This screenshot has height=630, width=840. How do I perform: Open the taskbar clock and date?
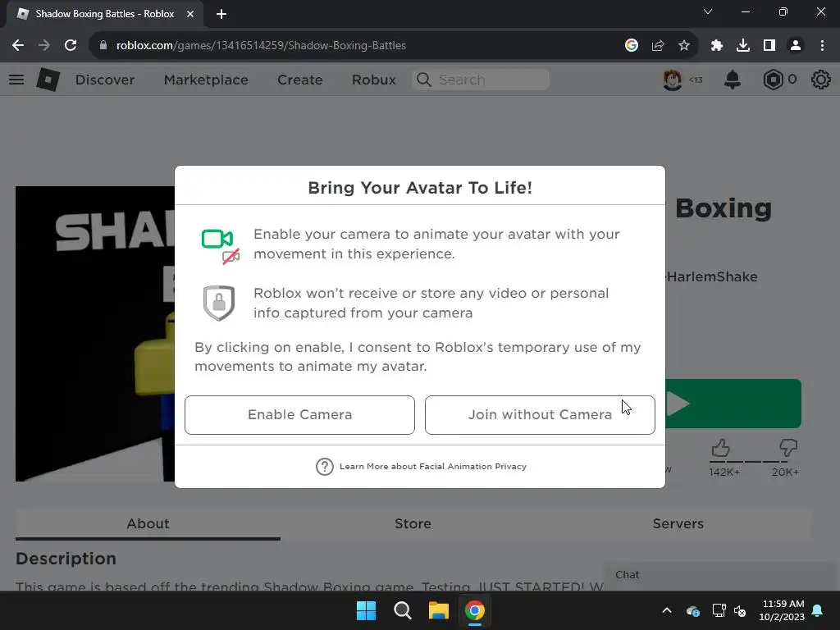(782, 610)
